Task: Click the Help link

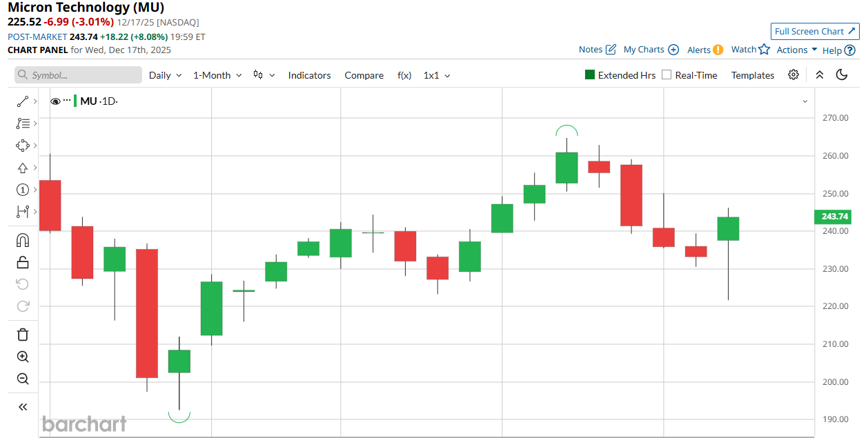Action: pos(832,50)
